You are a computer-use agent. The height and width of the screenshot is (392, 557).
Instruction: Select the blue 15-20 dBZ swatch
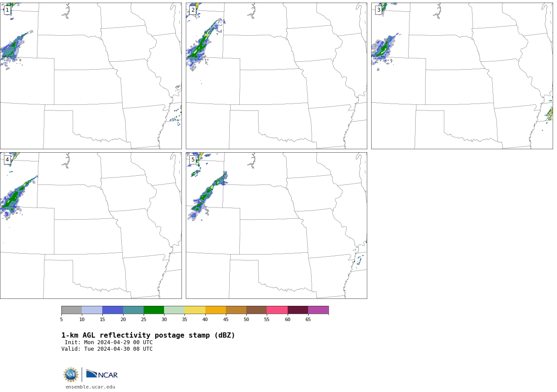(113, 310)
